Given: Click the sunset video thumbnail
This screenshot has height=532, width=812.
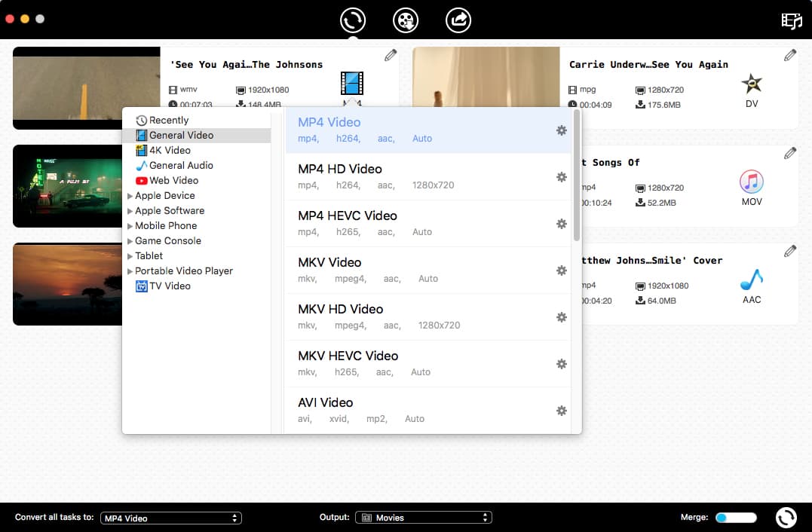Looking at the screenshot, I should [x=64, y=284].
